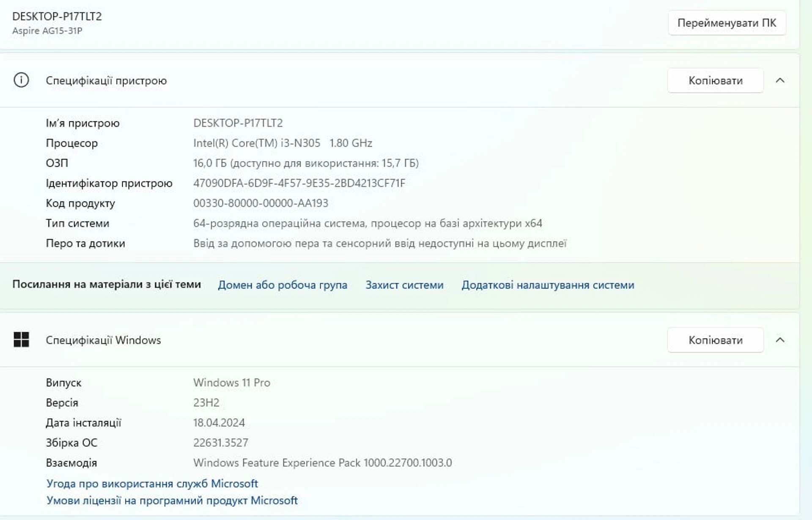
Task: Open Захист системи link
Action: [404, 285]
